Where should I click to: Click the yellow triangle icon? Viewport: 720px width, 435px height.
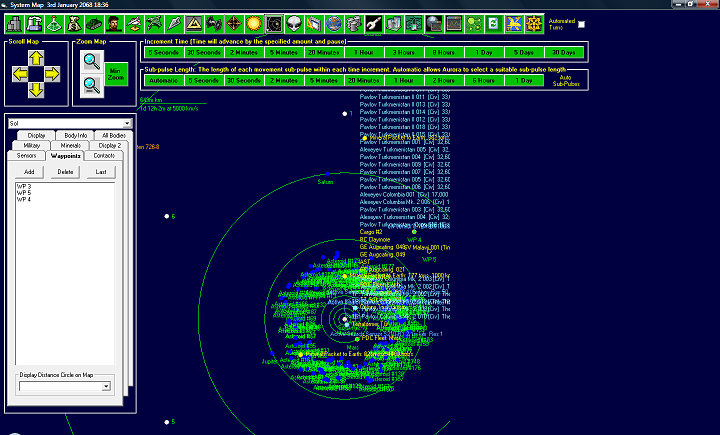pos(194,24)
